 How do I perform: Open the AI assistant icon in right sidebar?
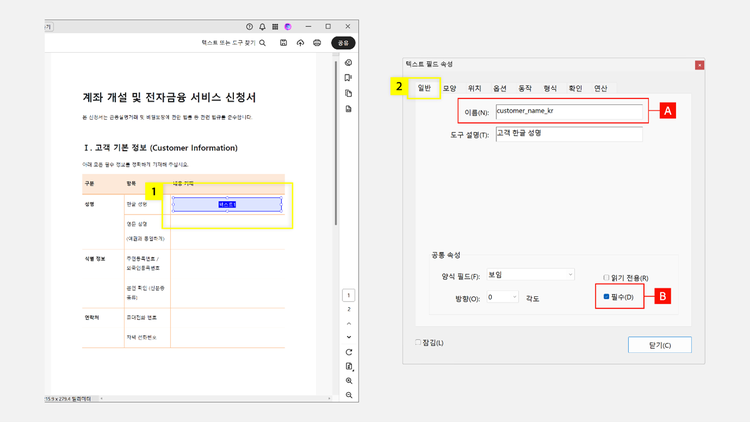click(349, 63)
